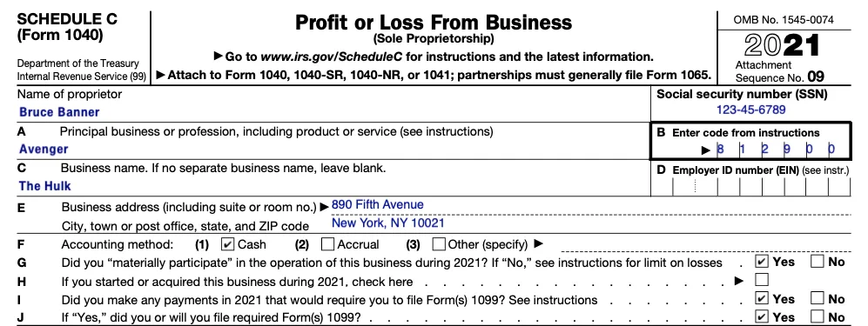Select No for payments requiring Form 1099
The width and height of the screenshot is (868, 326).
818,299
